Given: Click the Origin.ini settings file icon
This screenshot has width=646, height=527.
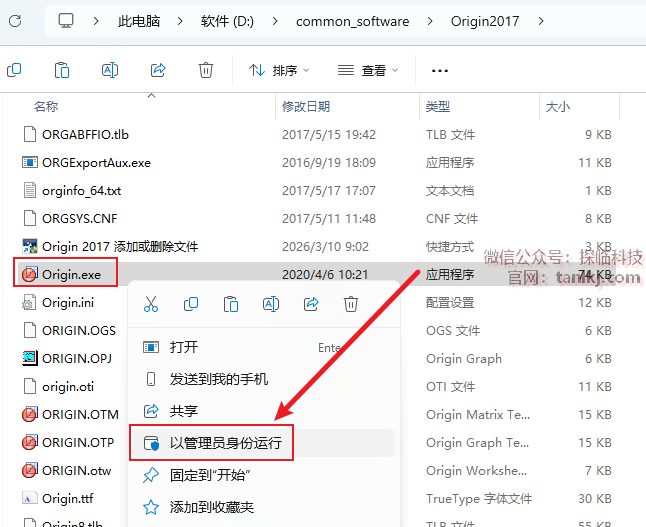Looking at the screenshot, I should pyautogui.click(x=30, y=302).
